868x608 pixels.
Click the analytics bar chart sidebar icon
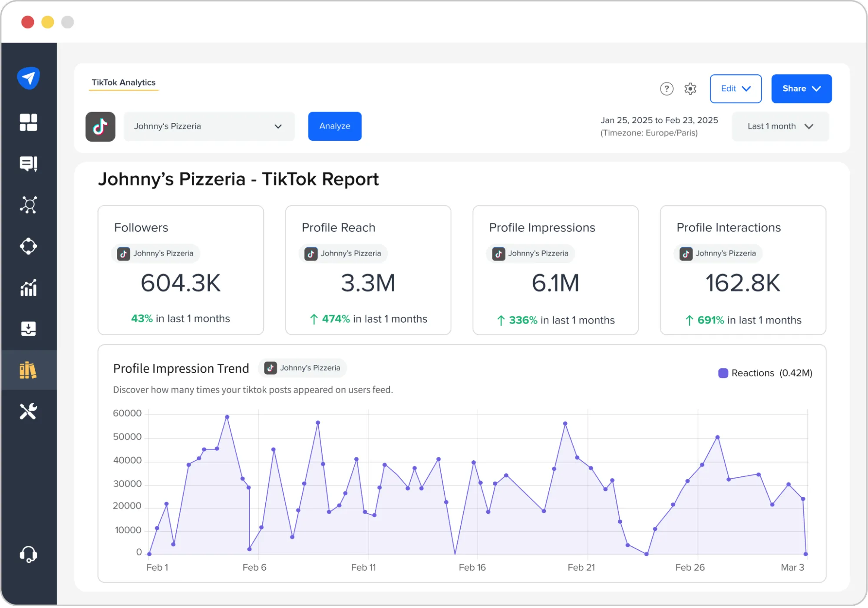(29, 287)
